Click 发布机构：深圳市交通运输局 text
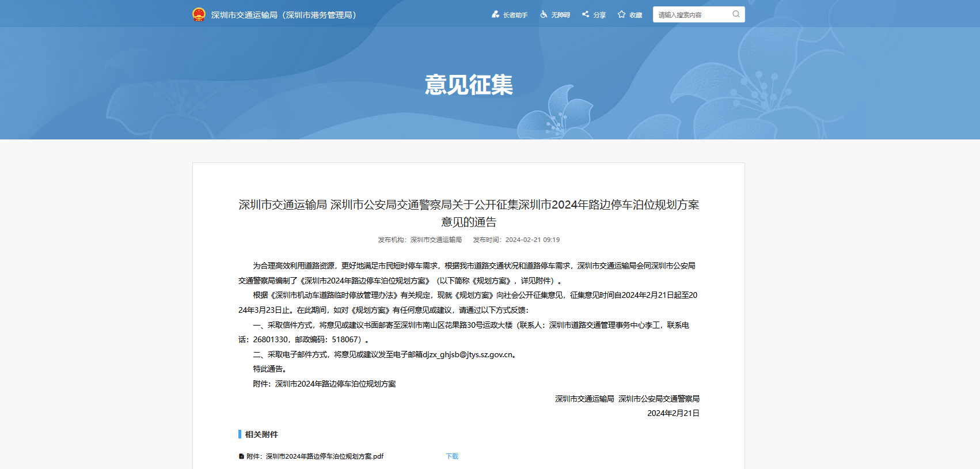The height and width of the screenshot is (469, 980). click(420, 240)
